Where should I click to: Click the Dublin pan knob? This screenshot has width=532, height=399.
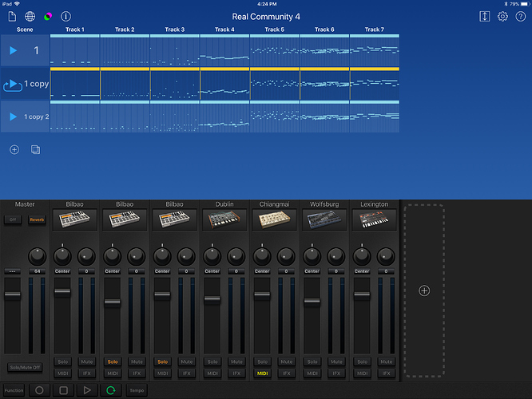(x=212, y=256)
